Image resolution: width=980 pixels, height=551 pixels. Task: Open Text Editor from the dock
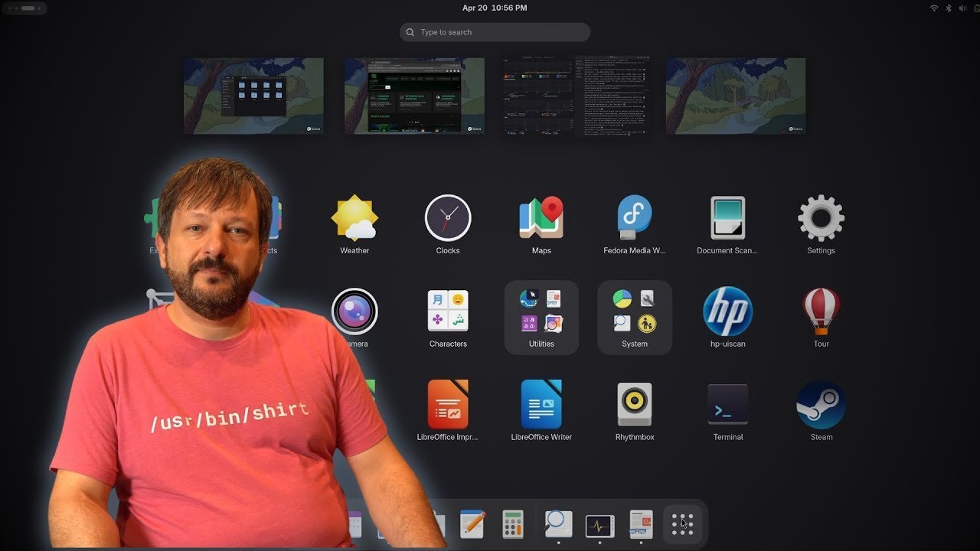(x=472, y=524)
